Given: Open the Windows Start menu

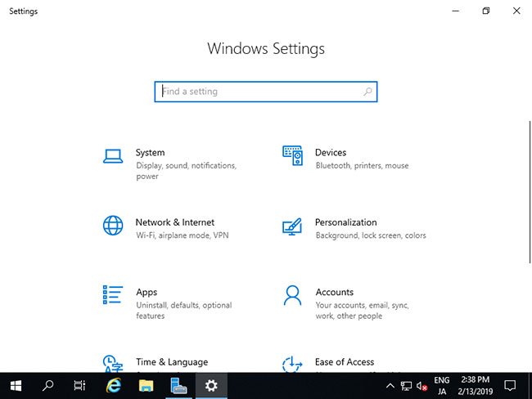Looking at the screenshot, I should point(16,386).
